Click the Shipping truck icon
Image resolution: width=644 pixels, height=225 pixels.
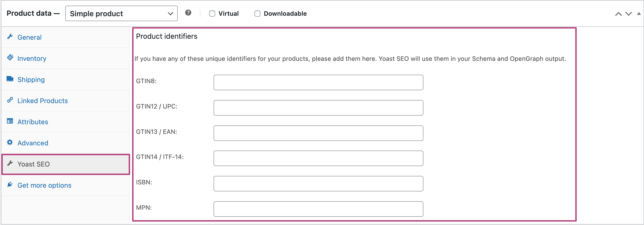10,79
